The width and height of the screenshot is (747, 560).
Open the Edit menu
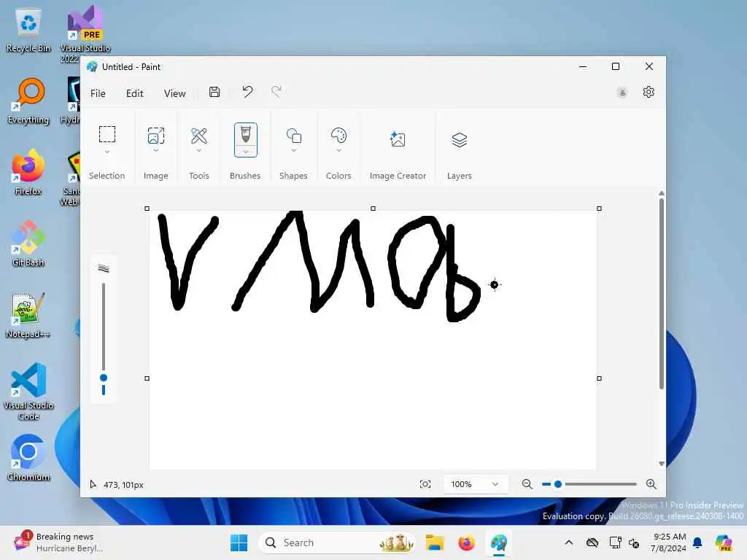[x=134, y=93]
